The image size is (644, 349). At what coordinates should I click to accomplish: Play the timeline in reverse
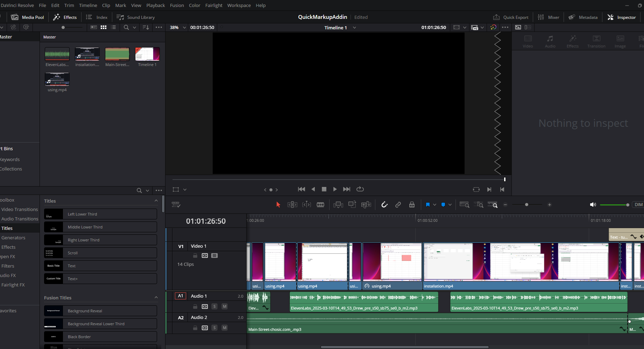tap(313, 189)
